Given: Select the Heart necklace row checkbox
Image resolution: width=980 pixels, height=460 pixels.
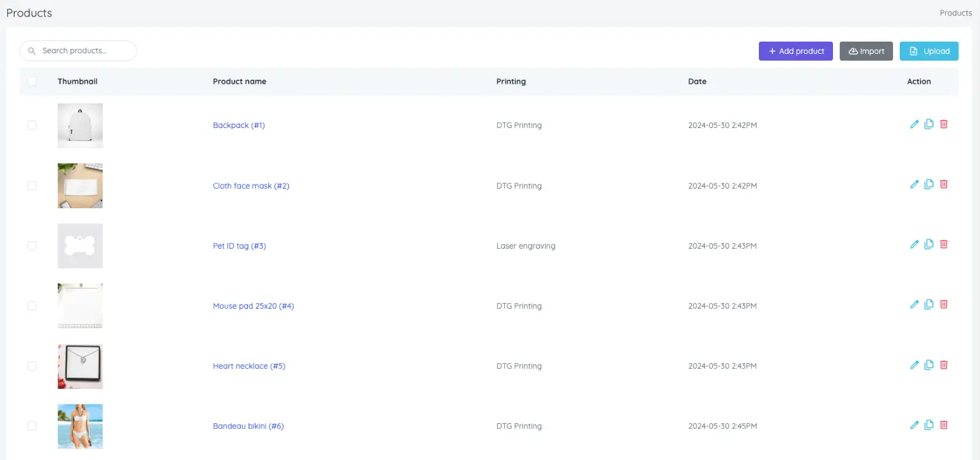Looking at the screenshot, I should click(x=32, y=366).
